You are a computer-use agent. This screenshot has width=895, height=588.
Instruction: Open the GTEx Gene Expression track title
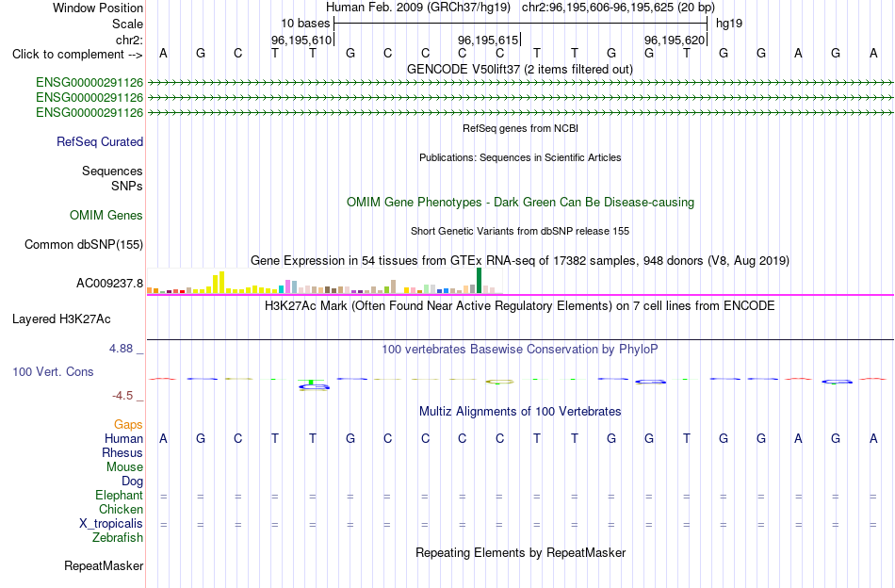tap(520, 261)
